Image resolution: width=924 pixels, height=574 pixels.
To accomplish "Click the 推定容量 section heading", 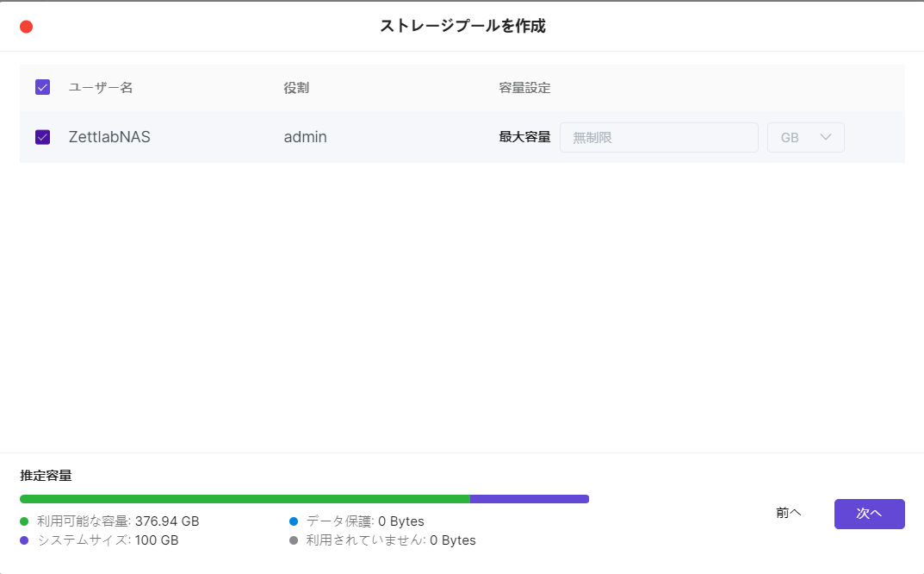I will pyautogui.click(x=46, y=475).
